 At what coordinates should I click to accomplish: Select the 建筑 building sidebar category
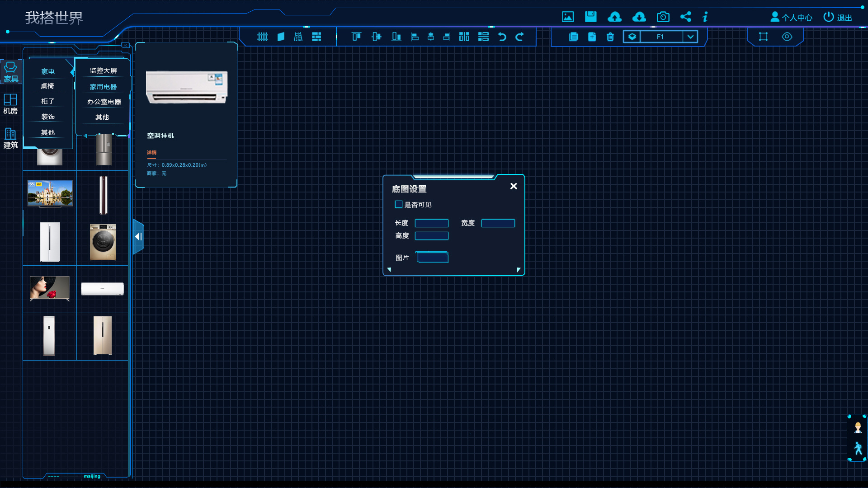tap(10, 139)
